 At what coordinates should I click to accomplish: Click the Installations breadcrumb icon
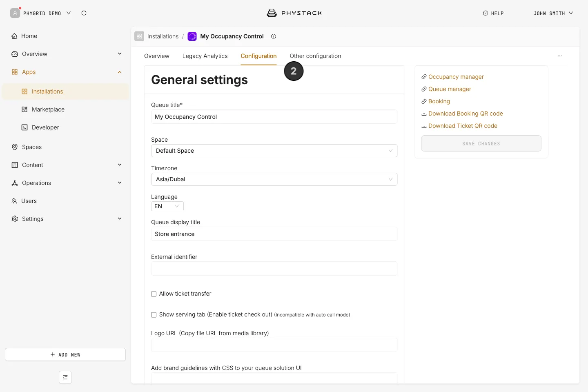pyautogui.click(x=139, y=36)
